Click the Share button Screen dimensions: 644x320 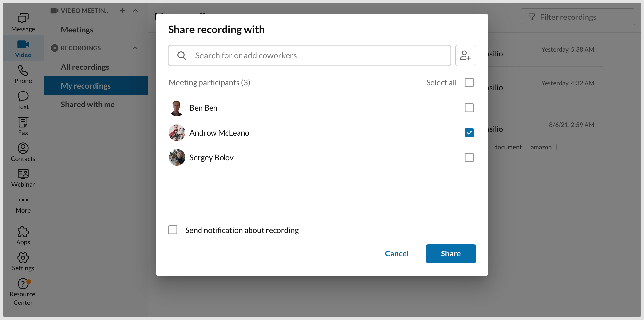451,253
